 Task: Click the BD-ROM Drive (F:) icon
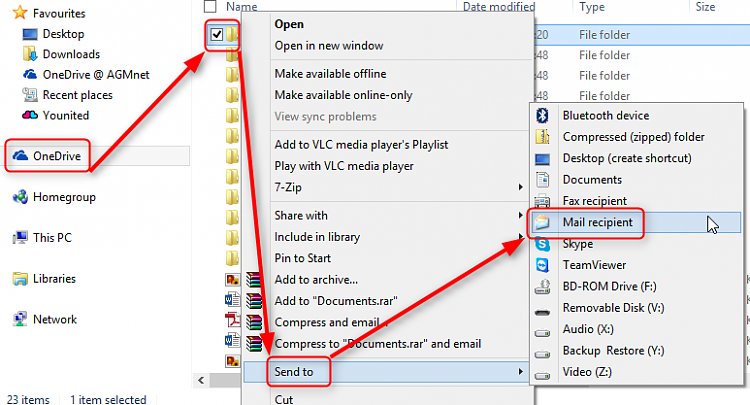tap(542, 286)
